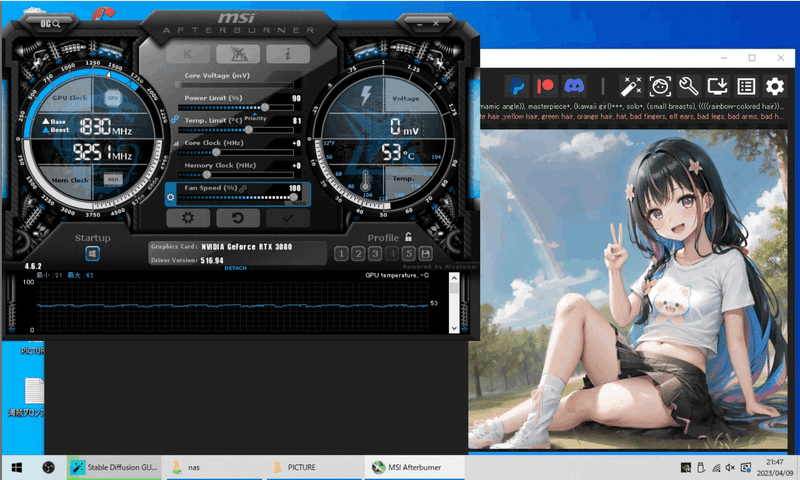
Task: Close the MSI Afterburner window
Action: (x=436, y=23)
